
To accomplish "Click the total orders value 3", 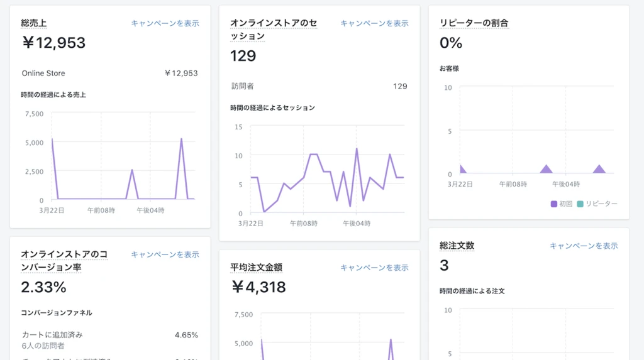I will (444, 266).
